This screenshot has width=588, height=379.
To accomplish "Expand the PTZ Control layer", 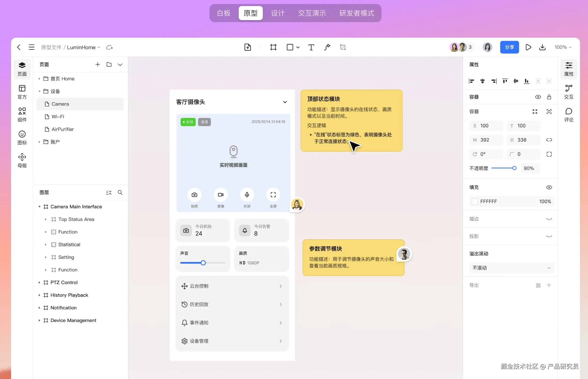I will 39,282.
